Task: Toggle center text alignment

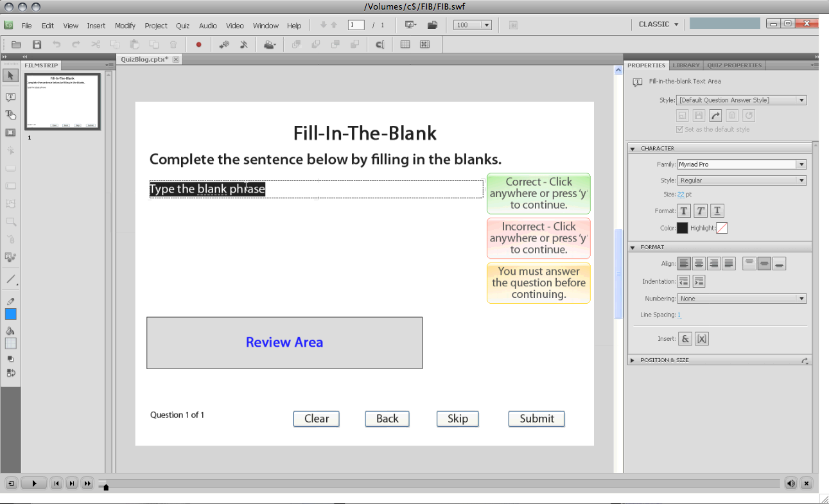Action: [699, 263]
